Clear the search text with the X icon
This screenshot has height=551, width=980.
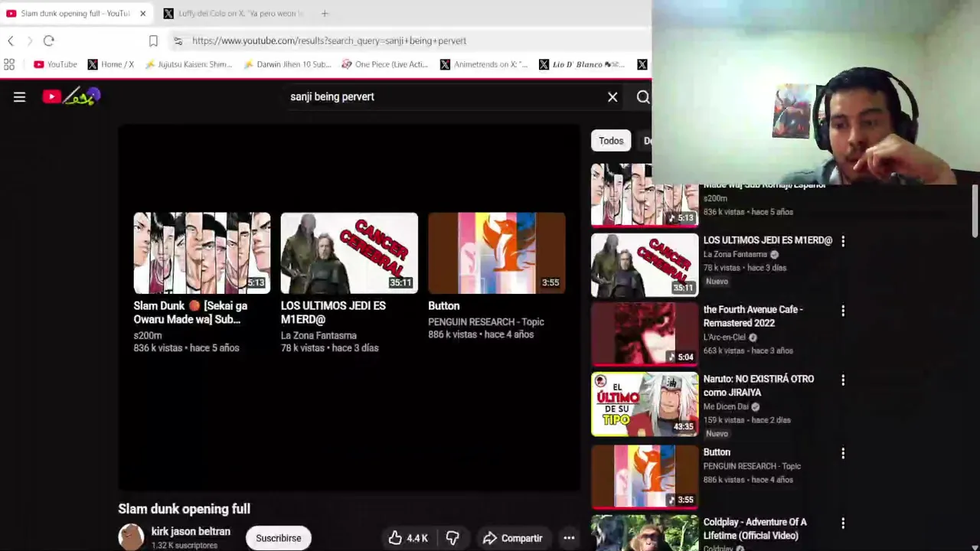(612, 97)
